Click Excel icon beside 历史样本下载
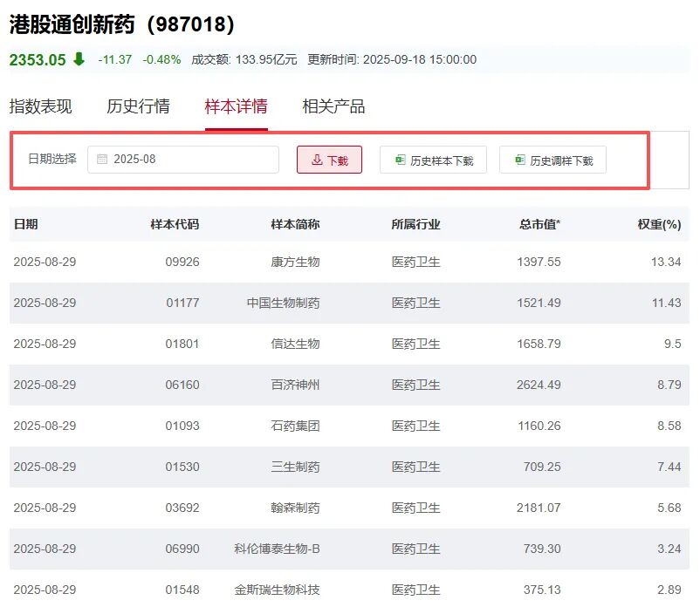 click(401, 160)
